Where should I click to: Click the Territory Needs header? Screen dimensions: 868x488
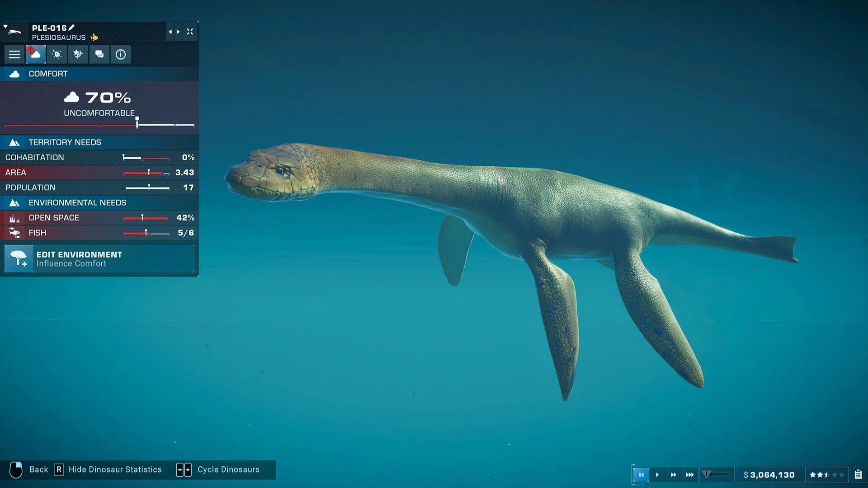(x=99, y=142)
